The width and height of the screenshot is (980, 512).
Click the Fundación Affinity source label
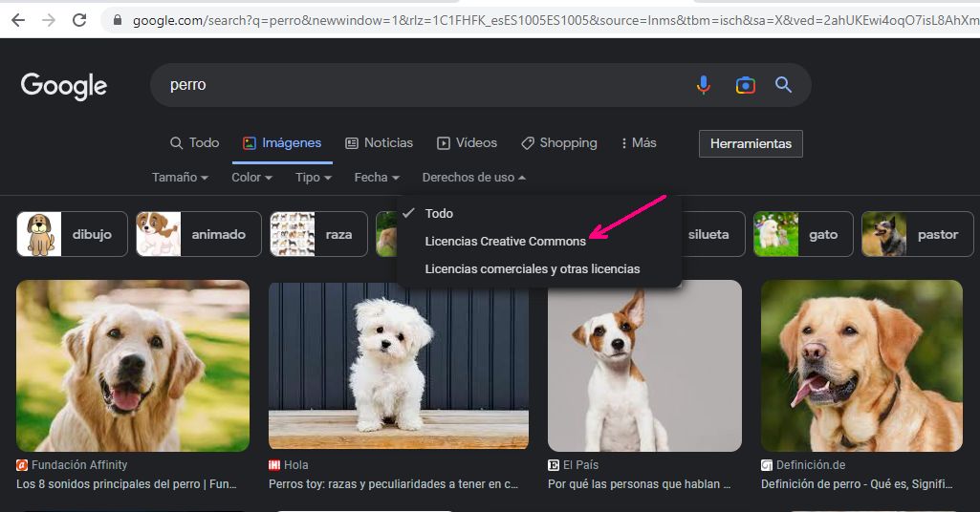point(72,465)
